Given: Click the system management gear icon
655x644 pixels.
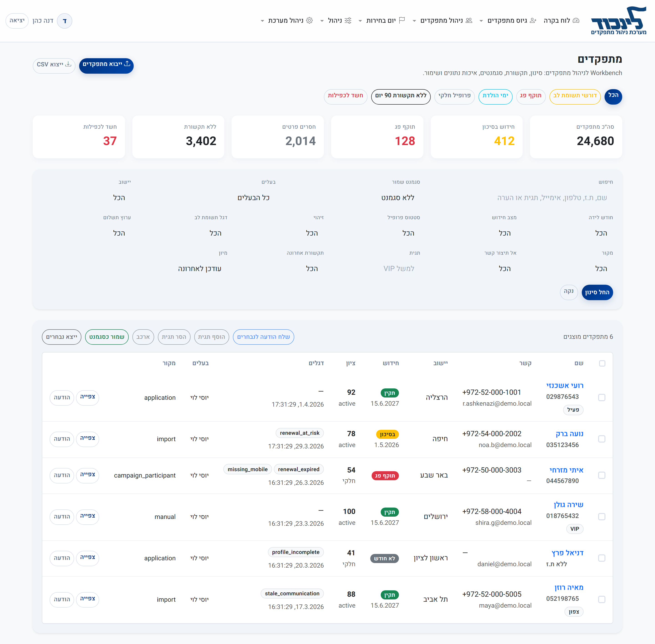Looking at the screenshot, I should (x=309, y=21).
